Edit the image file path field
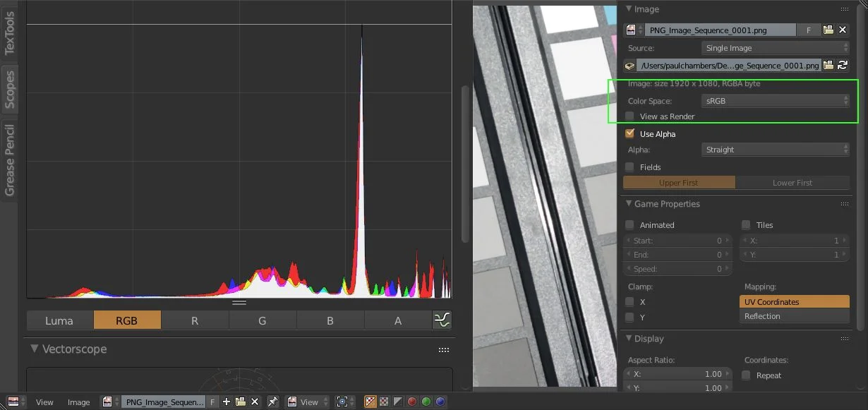 (729, 66)
